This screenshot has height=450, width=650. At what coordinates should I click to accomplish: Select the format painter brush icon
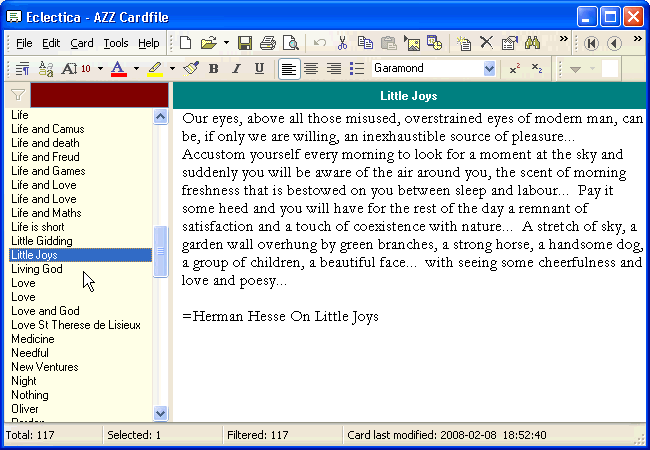pyautogui.click(x=191, y=68)
